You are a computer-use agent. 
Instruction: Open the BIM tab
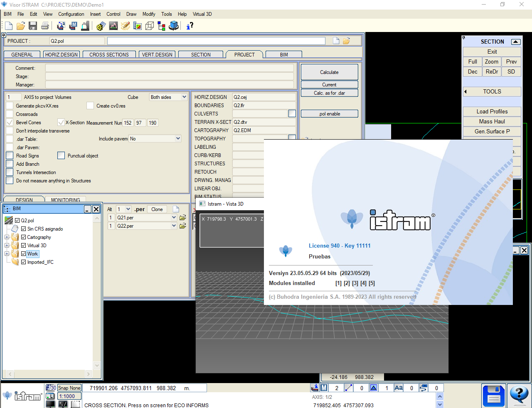coord(284,54)
